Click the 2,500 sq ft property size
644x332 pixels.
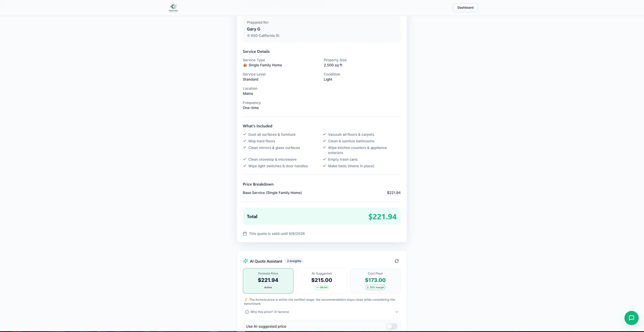pyautogui.click(x=333, y=65)
